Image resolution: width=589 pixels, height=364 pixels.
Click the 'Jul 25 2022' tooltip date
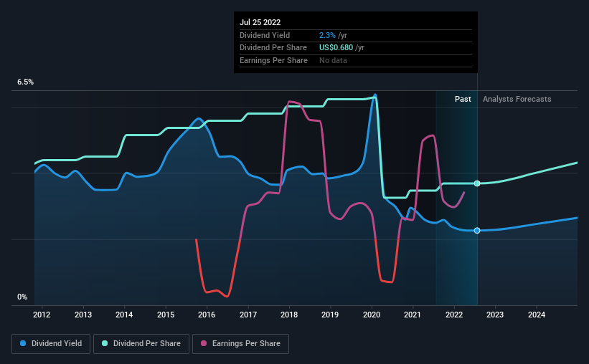click(260, 22)
